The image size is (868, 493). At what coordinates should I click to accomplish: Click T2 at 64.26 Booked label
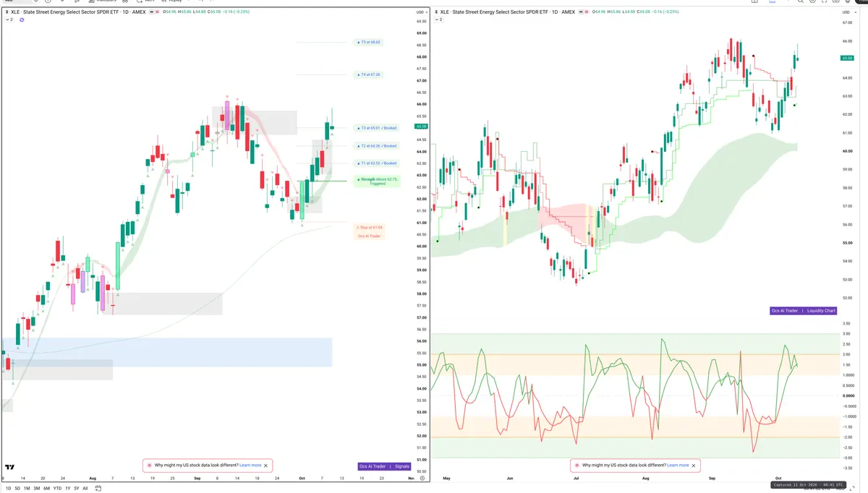coord(375,146)
